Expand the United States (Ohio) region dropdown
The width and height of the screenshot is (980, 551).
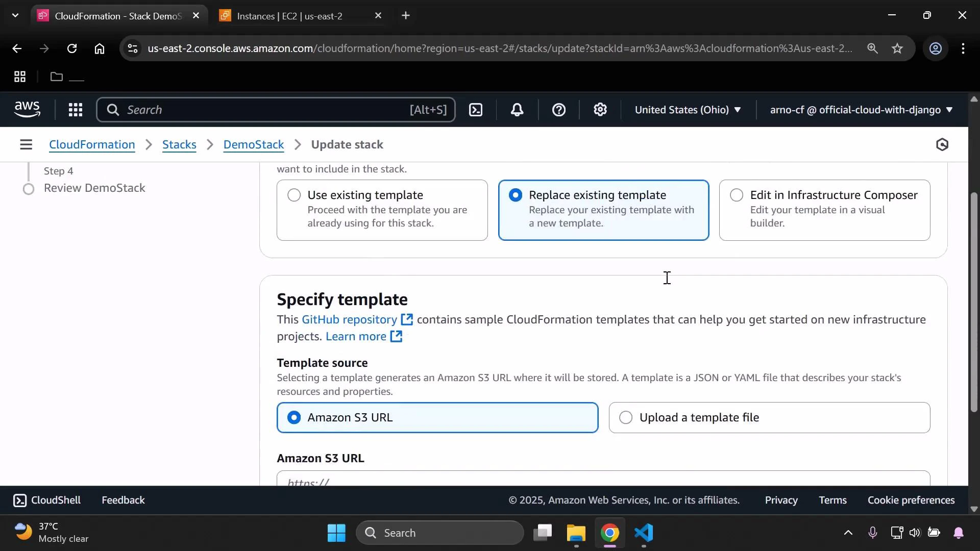point(688,110)
